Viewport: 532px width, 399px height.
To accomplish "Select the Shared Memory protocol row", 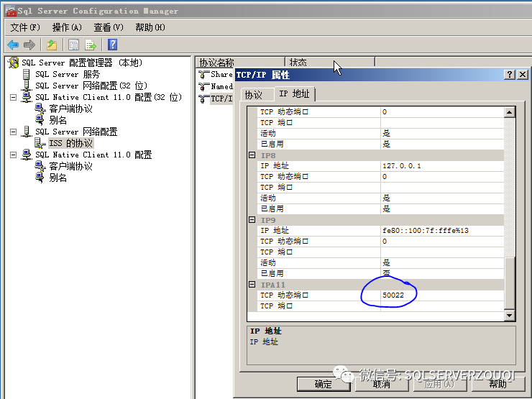I will tap(217, 74).
